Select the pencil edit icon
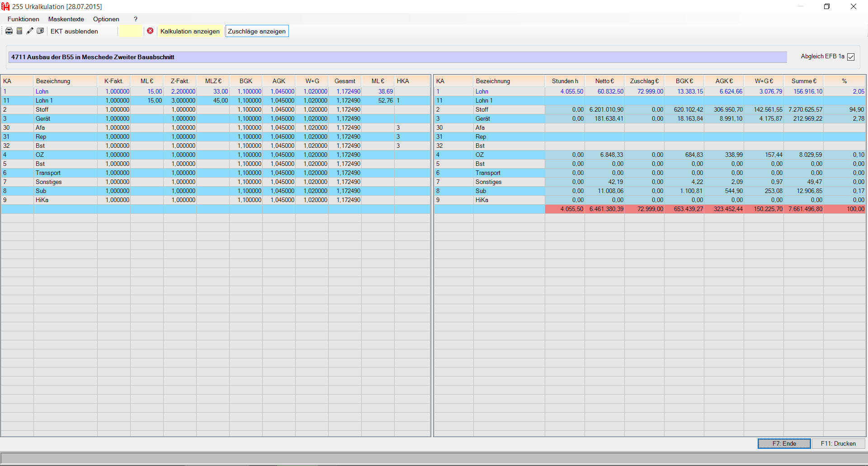Image resolution: width=868 pixels, height=466 pixels. (30, 31)
